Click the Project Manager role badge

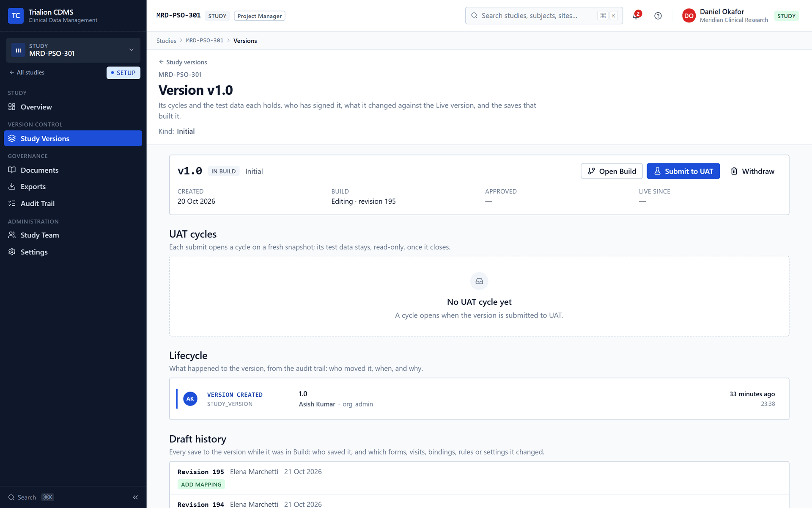pyautogui.click(x=259, y=16)
